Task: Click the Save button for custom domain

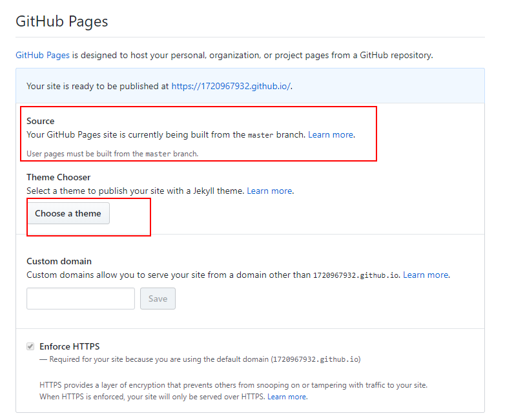Action: pos(158,299)
